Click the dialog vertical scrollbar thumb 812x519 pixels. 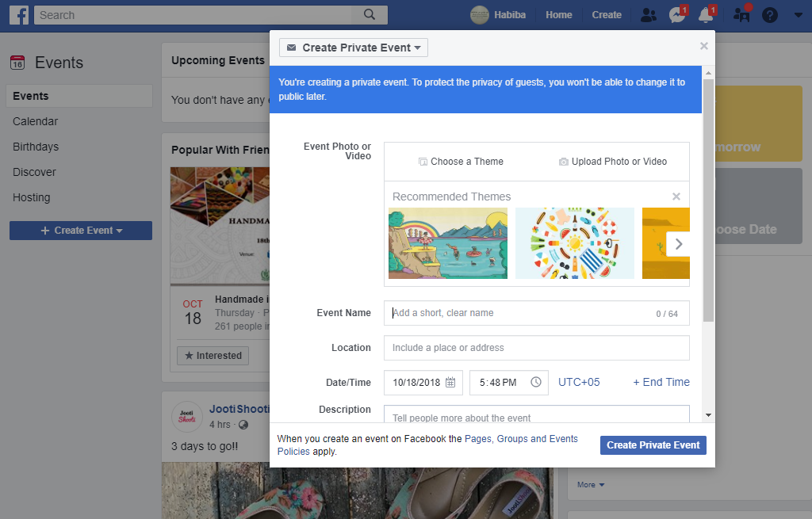(x=708, y=200)
